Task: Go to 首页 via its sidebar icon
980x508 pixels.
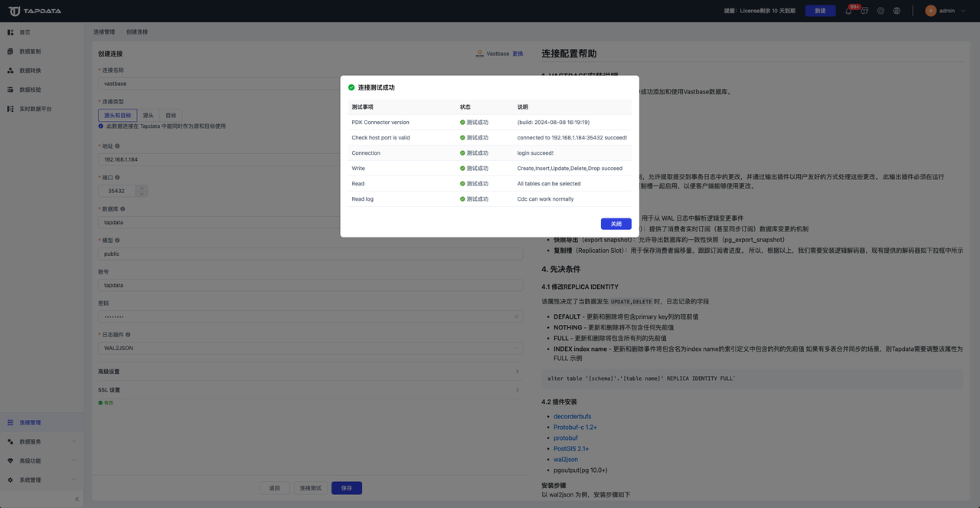Action: [x=11, y=32]
